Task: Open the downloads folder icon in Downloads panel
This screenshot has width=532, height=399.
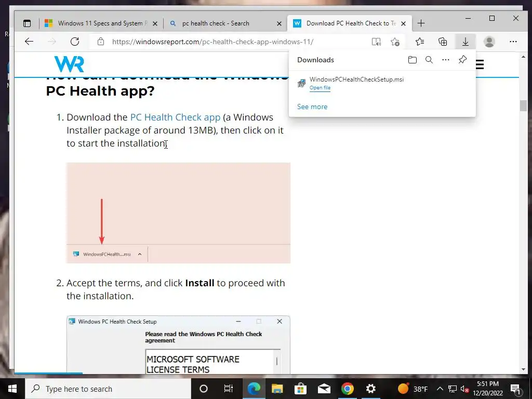Action: pos(412,60)
